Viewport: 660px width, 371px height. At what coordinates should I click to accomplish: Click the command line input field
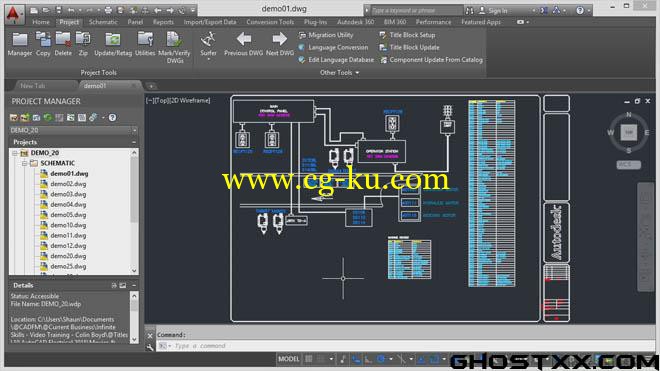click(406, 346)
